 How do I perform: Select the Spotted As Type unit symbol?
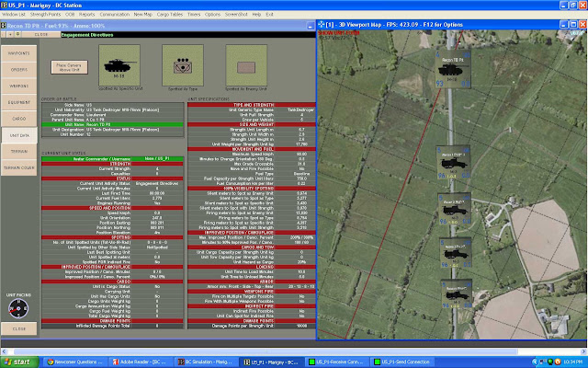[183, 65]
